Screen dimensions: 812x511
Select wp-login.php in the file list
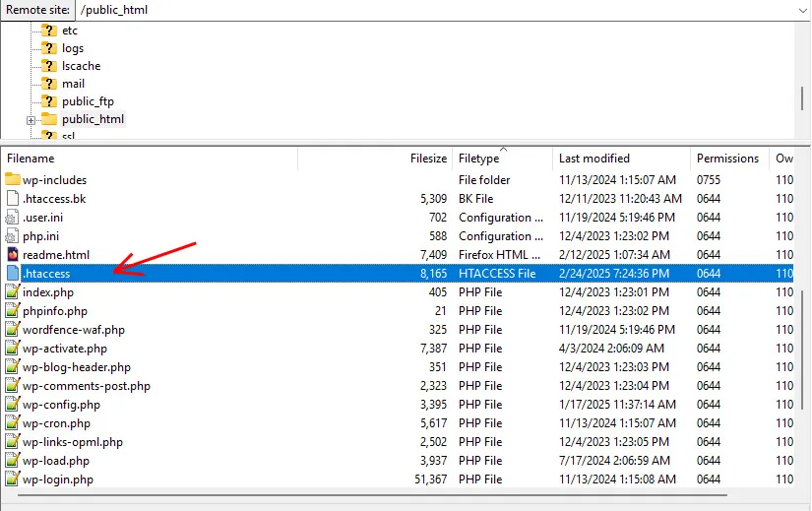tap(58, 479)
